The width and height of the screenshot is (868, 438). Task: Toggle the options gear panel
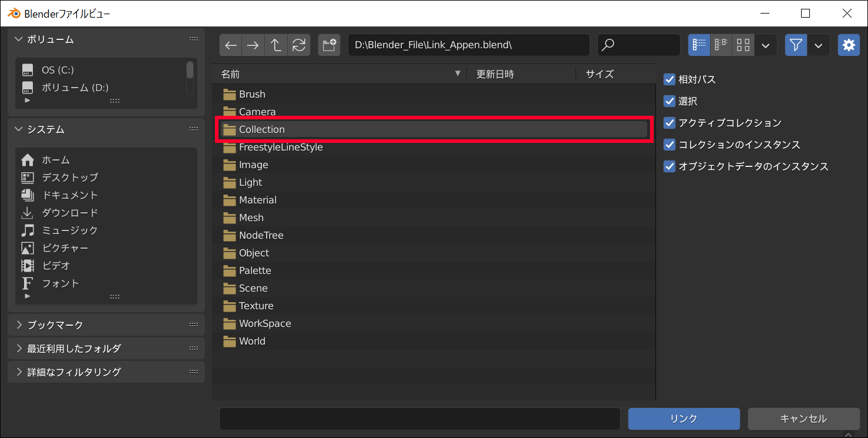point(848,45)
